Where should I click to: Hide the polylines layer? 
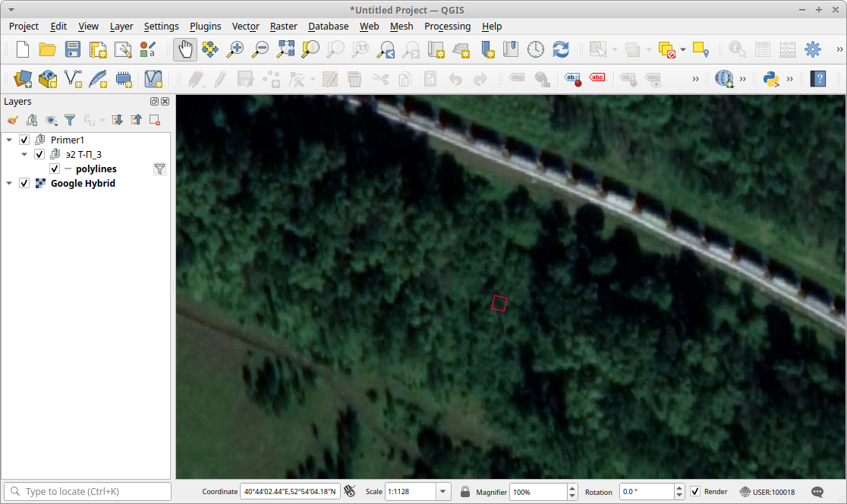click(54, 169)
